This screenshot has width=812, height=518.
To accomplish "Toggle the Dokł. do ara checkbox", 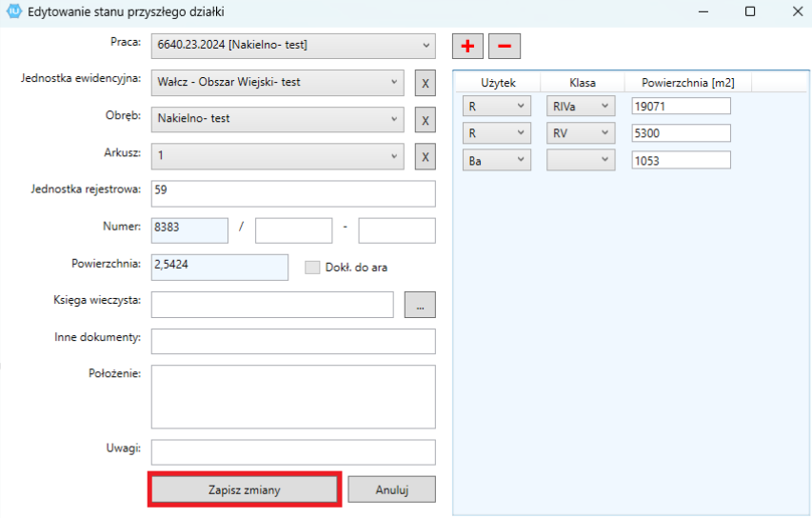I will 312,268.
